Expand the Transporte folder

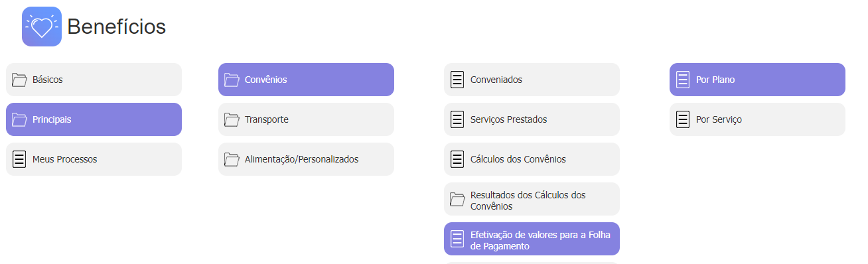point(306,119)
